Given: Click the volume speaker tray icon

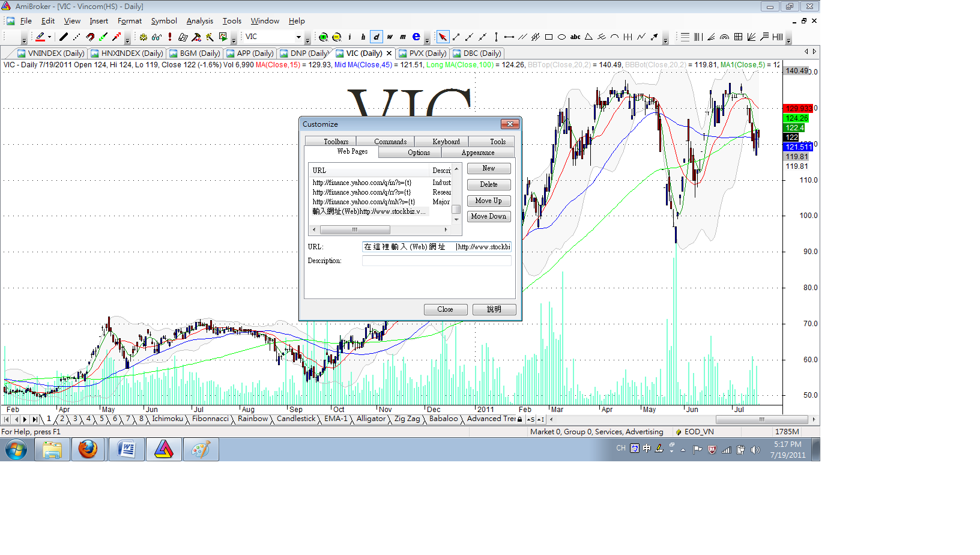Looking at the screenshot, I should [x=755, y=449].
